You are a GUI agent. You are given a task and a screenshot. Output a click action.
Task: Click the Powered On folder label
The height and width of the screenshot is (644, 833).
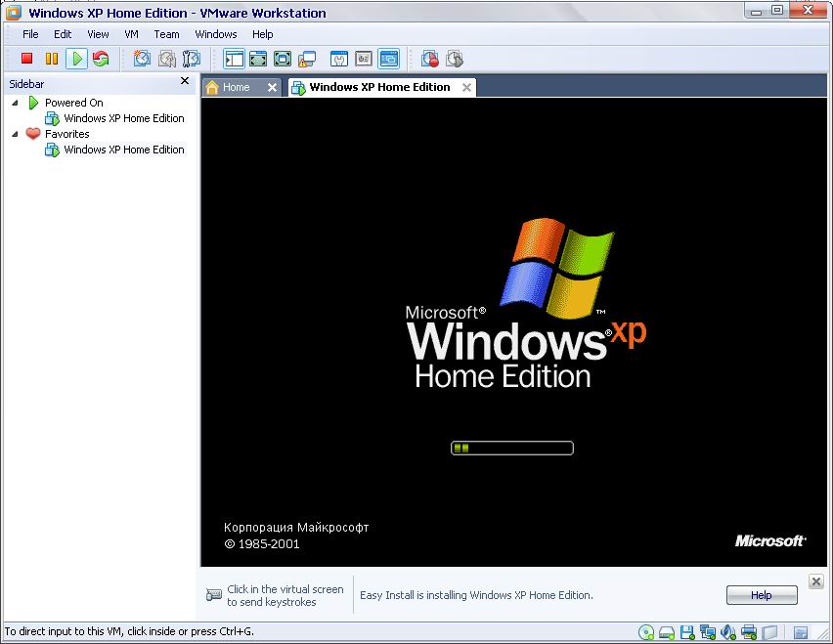(x=74, y=103)
